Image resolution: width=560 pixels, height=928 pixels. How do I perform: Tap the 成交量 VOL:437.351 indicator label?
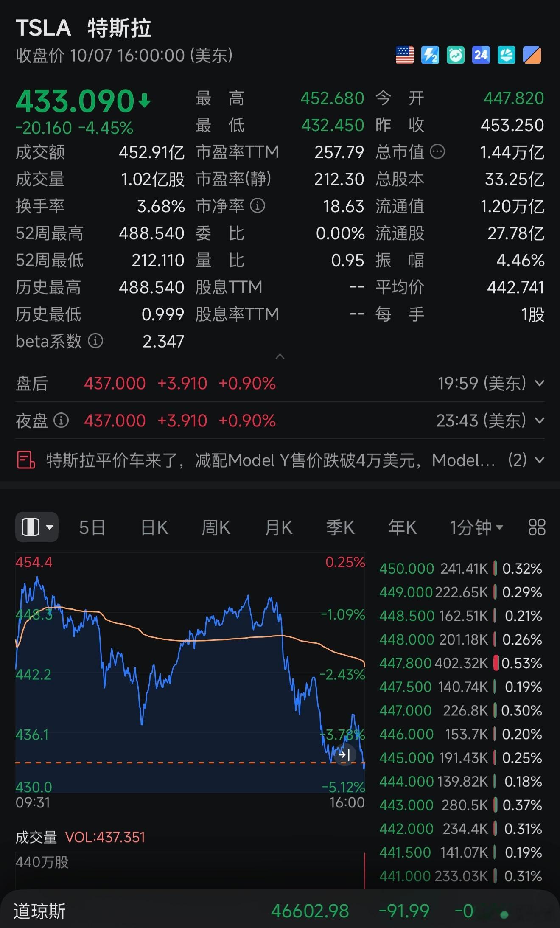[x=80, y=837]
